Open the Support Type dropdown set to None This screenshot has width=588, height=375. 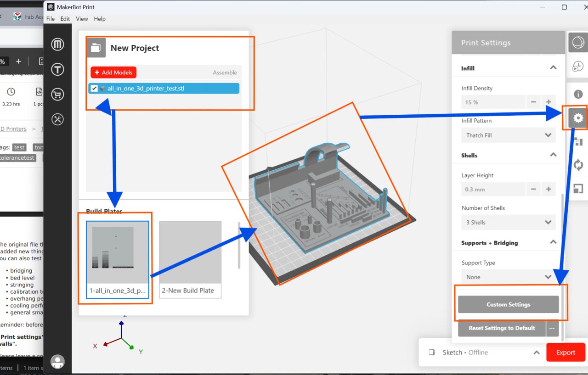click(508, 277)
